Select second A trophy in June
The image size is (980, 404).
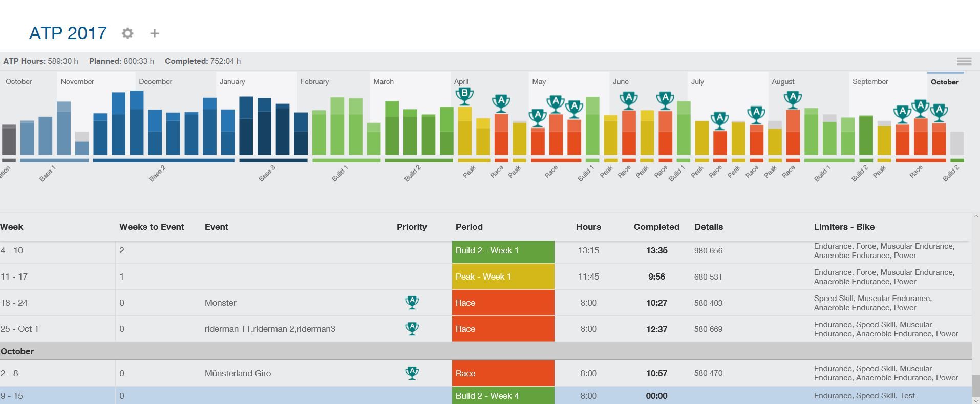[x=665, y=99]
